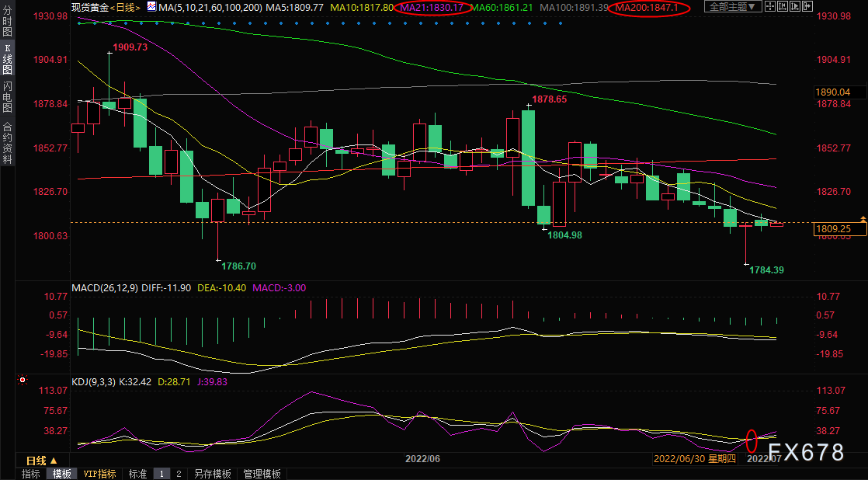
Task: Click the play-forward chart icon
Action: pos(795,6)
